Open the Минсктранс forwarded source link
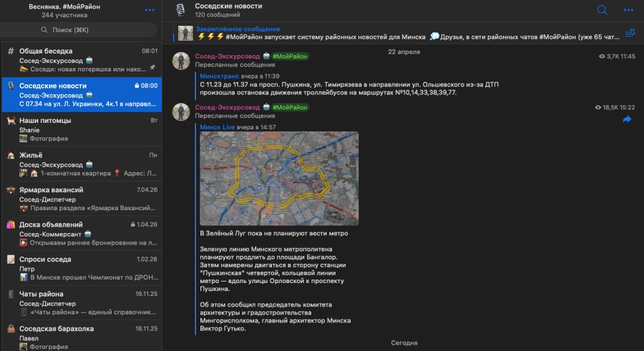 [x=219, y=76]
